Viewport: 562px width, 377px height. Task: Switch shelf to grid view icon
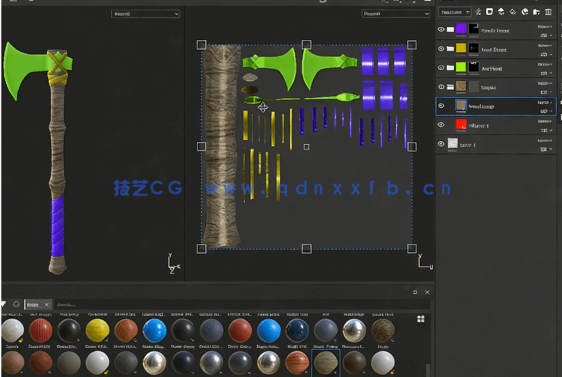pyautogui.click(x=421, y=319)
